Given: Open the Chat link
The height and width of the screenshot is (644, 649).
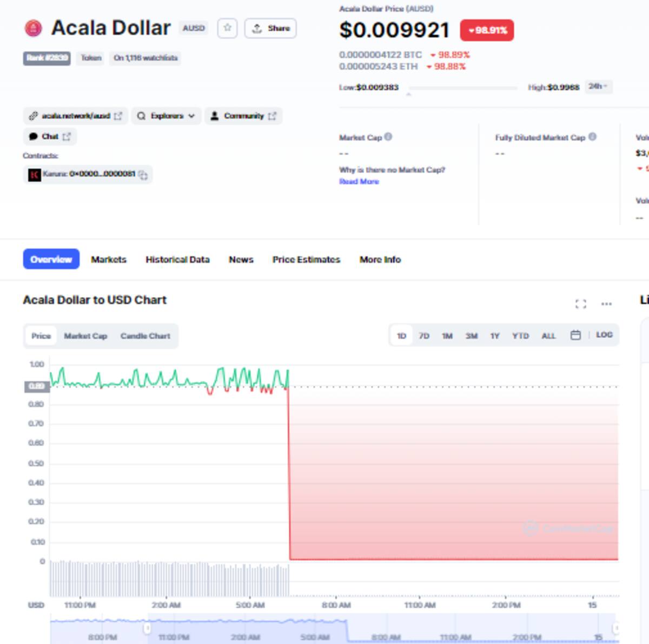Looking at the screenshot, I should point(50,136).
